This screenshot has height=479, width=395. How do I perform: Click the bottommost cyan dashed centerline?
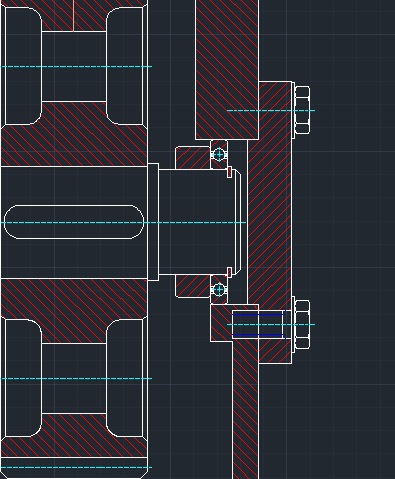(76, 467)
